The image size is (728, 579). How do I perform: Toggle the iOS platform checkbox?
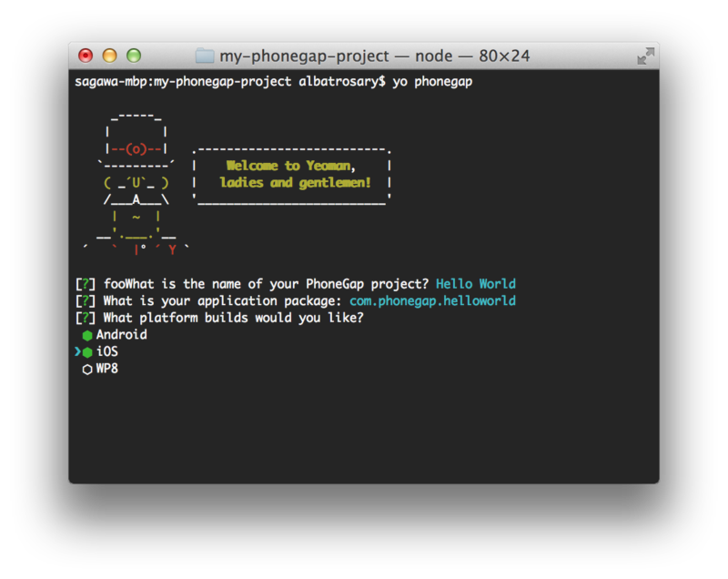(x=87, y=352)
